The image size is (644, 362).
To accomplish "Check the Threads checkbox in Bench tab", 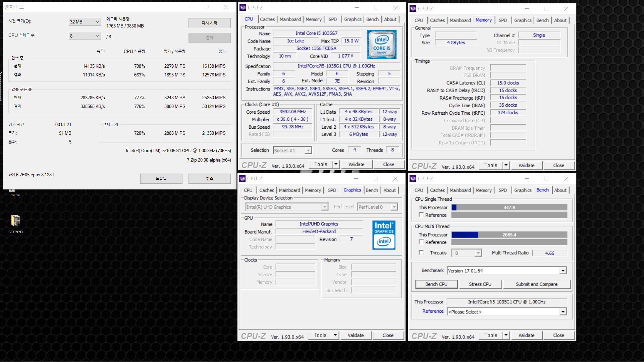I will tap(421, 253).
